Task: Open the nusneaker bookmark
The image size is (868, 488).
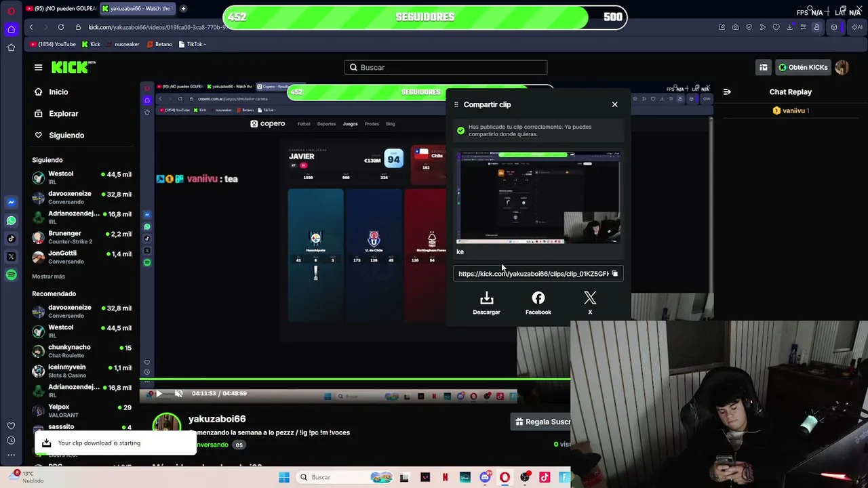Action: click(x=123, y=44)
